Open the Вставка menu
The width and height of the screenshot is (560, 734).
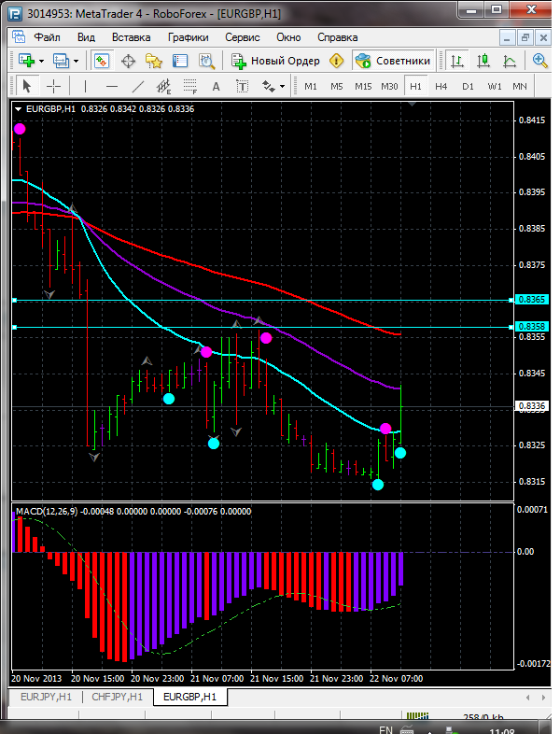click(x=131, y=37)
